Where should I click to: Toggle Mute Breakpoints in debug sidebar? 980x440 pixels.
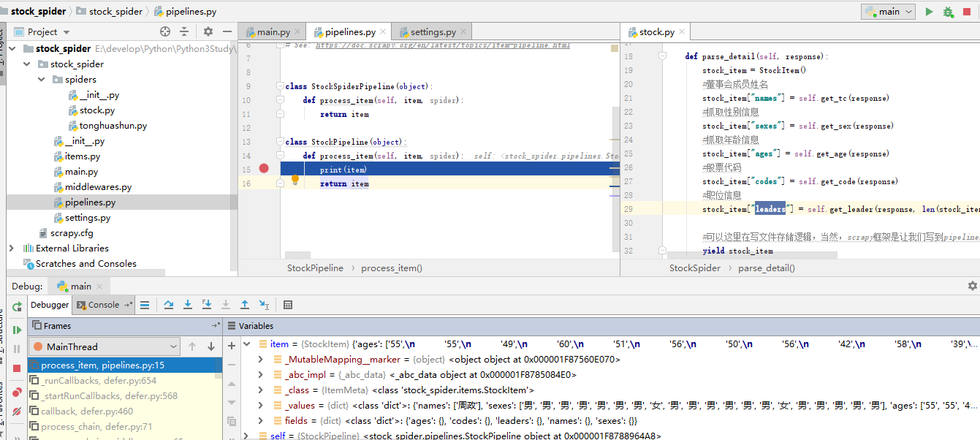17,411
